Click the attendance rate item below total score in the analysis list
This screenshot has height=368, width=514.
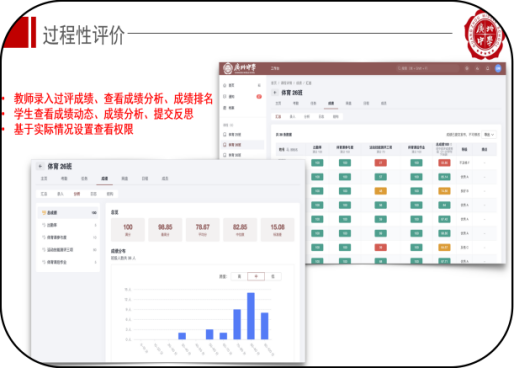point(68,225)
